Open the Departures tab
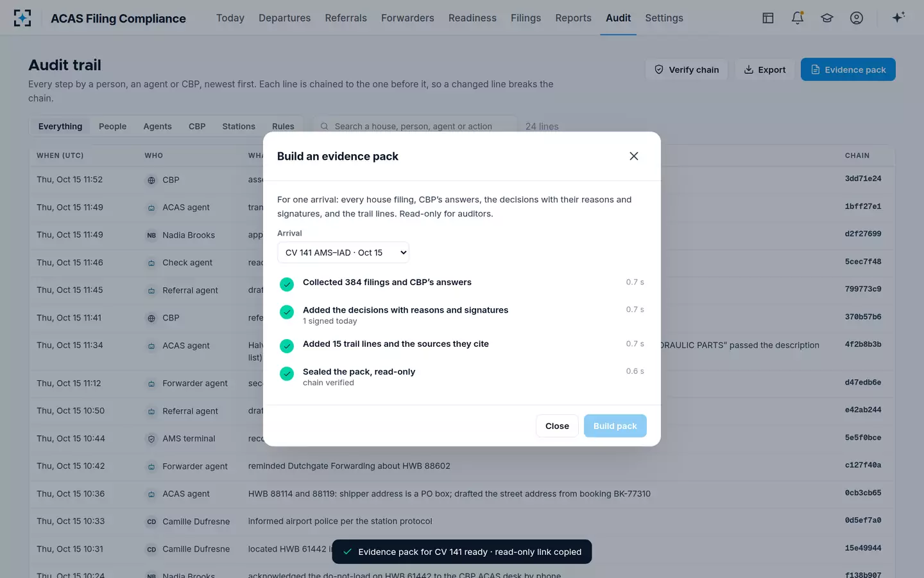Image resolution: width=924 pixels, height=578 pixels. pos(284,18)
